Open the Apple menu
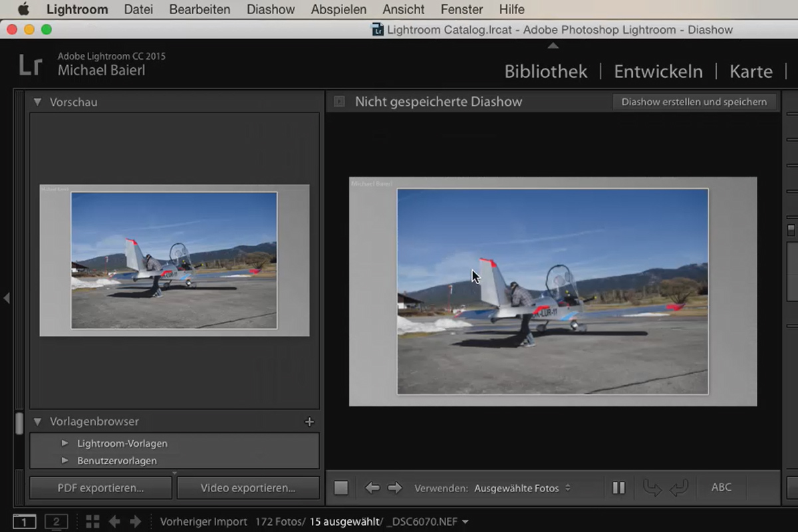 (x=23, y=9)
